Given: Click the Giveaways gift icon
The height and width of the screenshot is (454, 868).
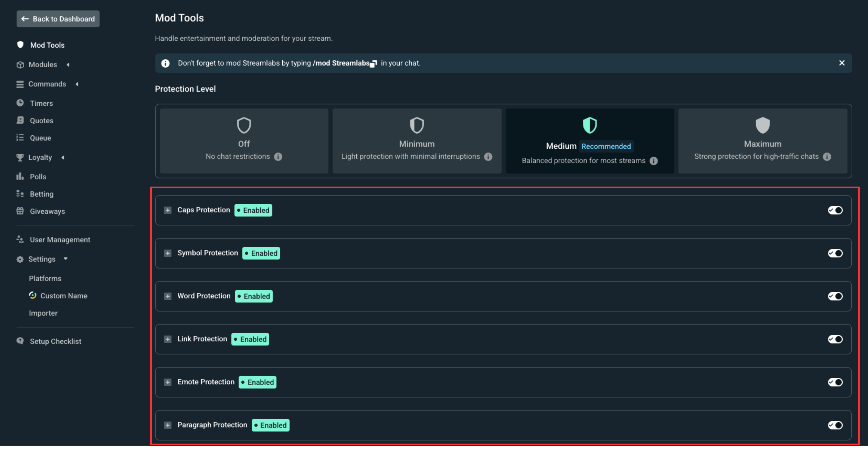Looking at the screenshot, I should [20, 211].
